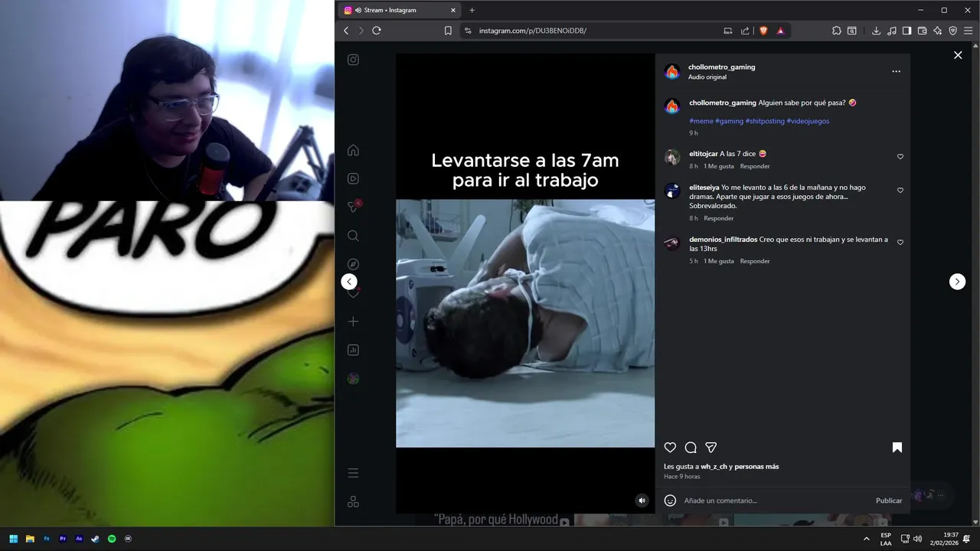Open Brave Wallet icon in toolbar
This screenshot has width=980, height=551.
coord(922,31)
